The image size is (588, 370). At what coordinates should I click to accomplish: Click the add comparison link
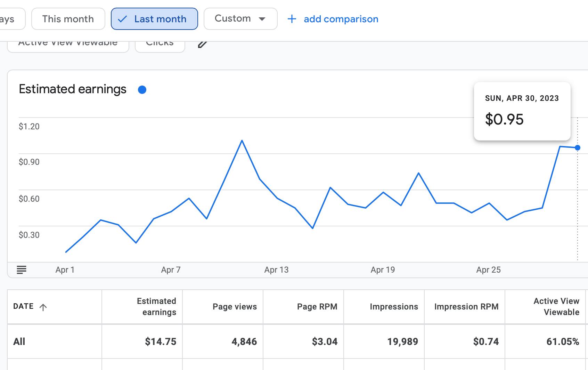[341, 19]
